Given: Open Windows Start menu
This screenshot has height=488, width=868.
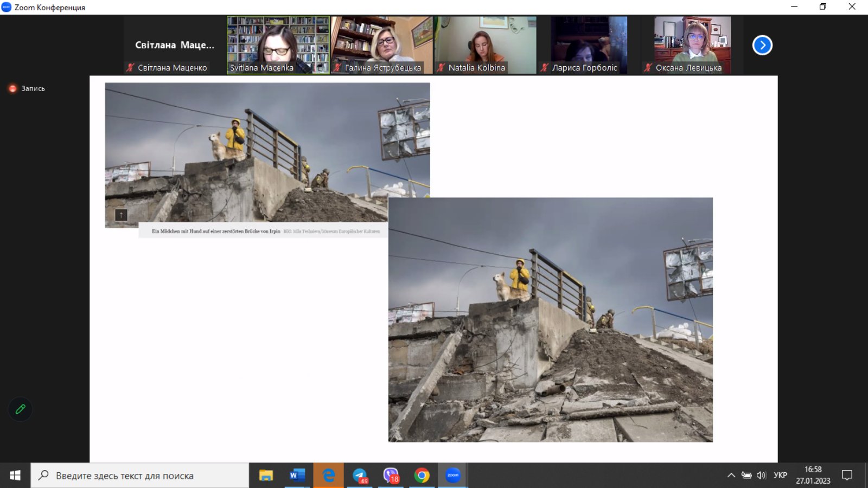Looking at the screenshot, I should coord(15,476).
